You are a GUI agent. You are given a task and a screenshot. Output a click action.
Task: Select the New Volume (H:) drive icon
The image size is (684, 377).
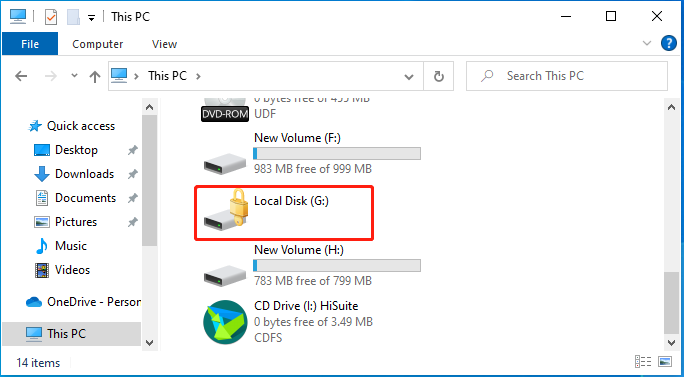(225, 274)
